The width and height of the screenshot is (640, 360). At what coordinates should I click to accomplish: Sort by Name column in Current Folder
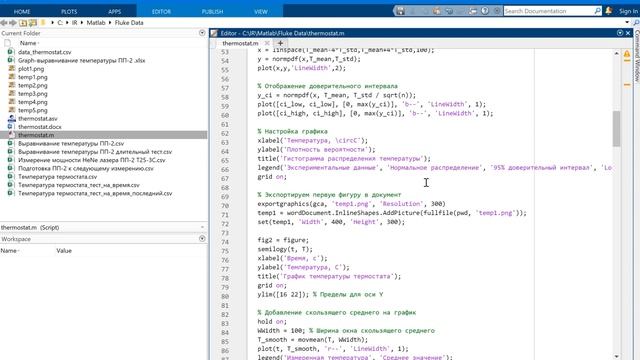[28, 43]
